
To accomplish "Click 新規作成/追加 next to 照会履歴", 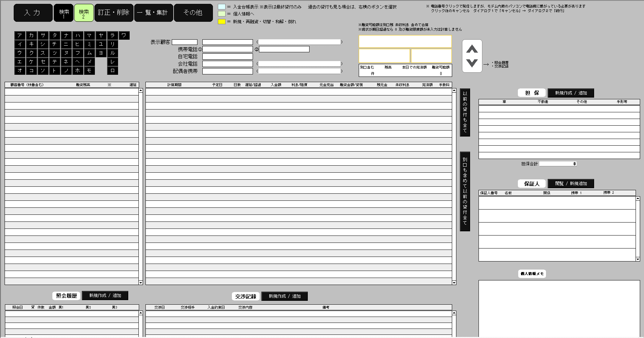I will tap(105, 296).
